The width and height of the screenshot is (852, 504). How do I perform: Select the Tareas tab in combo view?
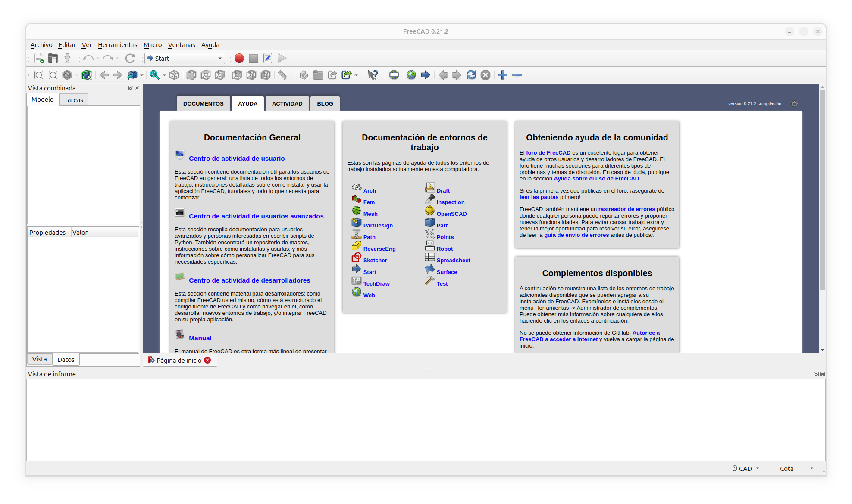[74, 100]
